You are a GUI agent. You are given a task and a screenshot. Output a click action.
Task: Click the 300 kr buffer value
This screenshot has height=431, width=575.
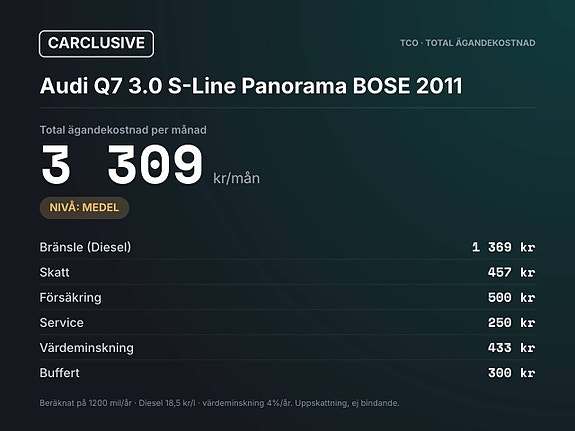point(512,373)
